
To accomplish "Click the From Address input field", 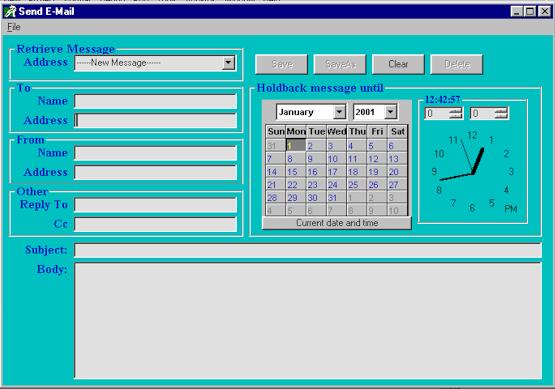I will pos(156,172).
